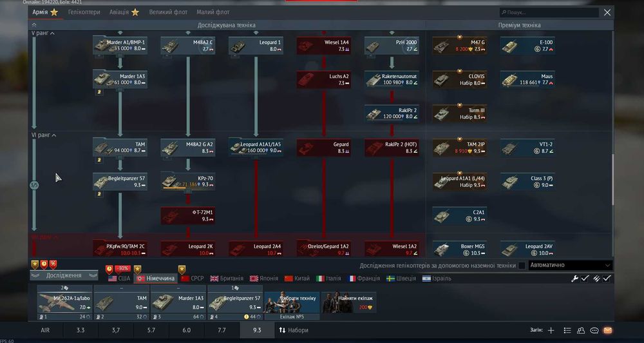Open the Leopard A1A1/1A5 group card

pyautogui.click(x=256, y=147)
